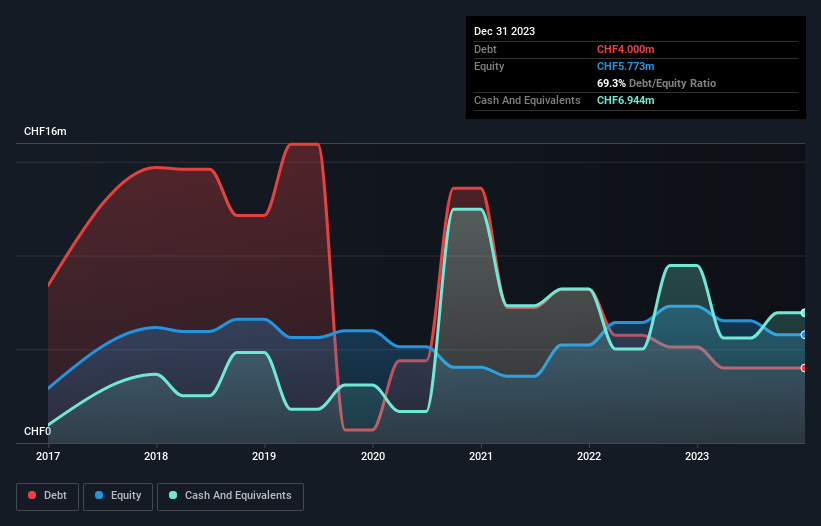
Task: Click the CHF4.000m debt value
Action: 626,49
